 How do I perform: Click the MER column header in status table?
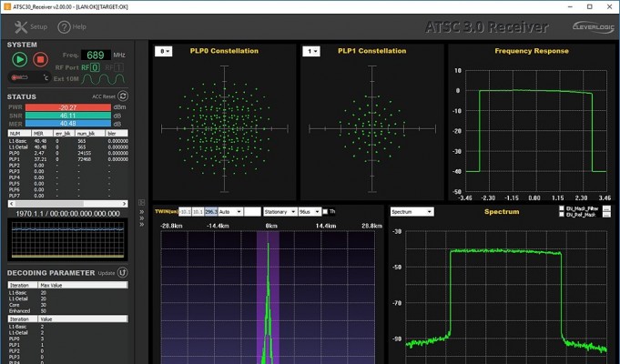pos(42,134)
